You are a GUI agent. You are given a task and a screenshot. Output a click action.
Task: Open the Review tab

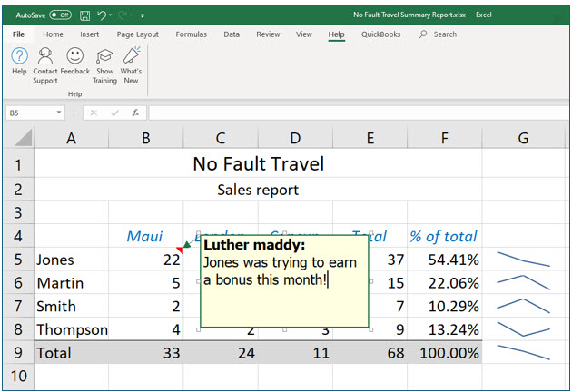pyautogui.click(x=268, y=34)
